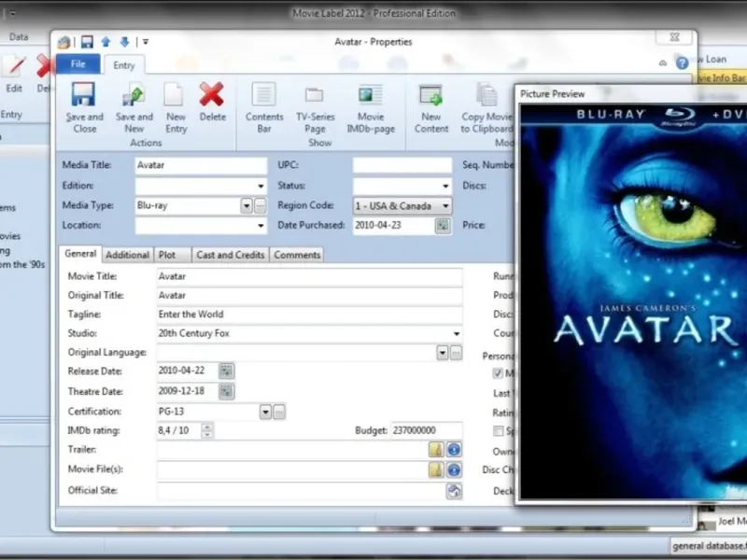The width and height of the screenshot is (747, 560).
Task: Click the Save and Close icon
Action: pos(83,95)
